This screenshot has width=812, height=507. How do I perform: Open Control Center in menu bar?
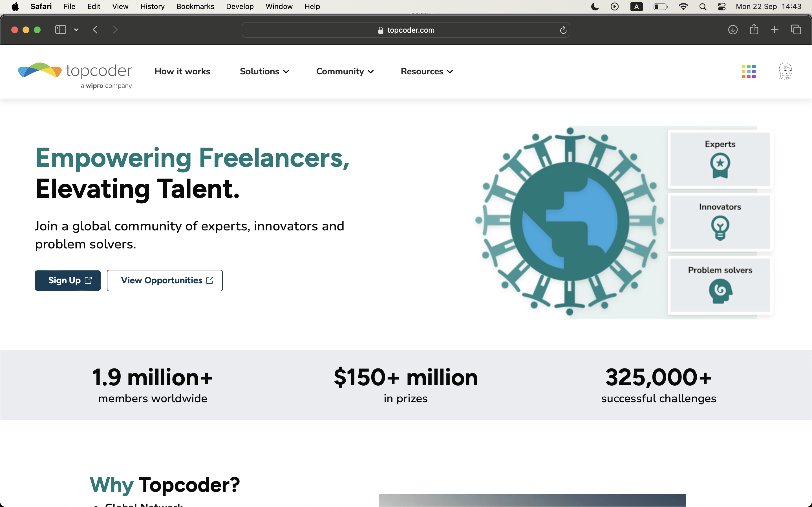click(722, 7)
